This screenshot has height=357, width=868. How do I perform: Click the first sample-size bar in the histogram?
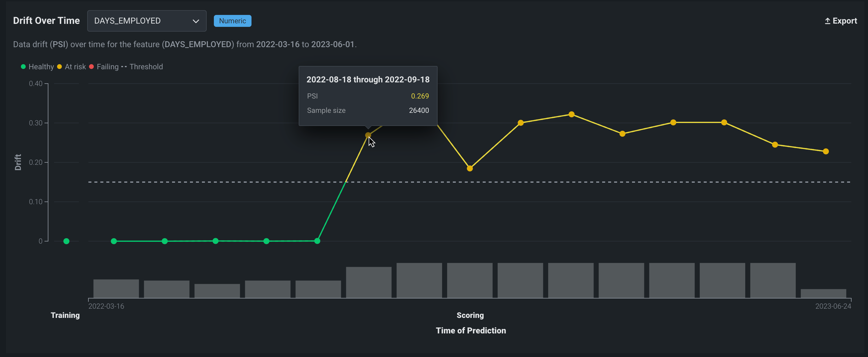(x=116, y=289)
